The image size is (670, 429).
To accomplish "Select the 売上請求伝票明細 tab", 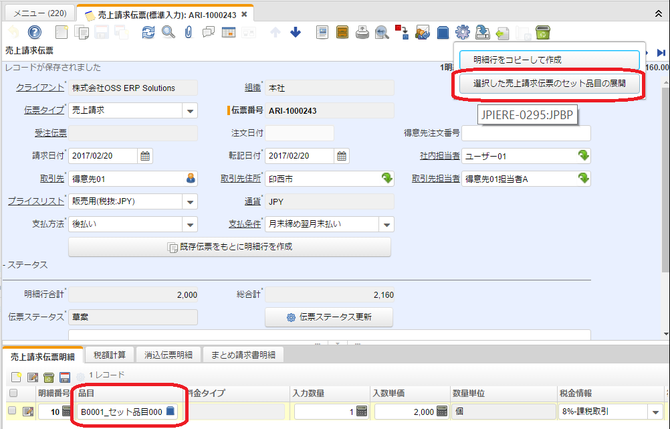I will point(42,356).
